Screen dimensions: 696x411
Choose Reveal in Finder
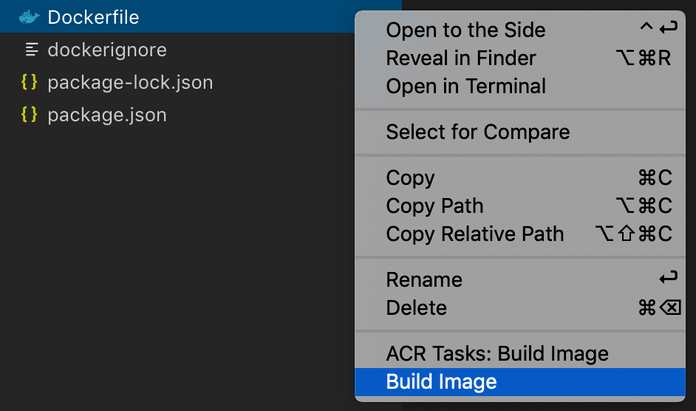[461, 58]
